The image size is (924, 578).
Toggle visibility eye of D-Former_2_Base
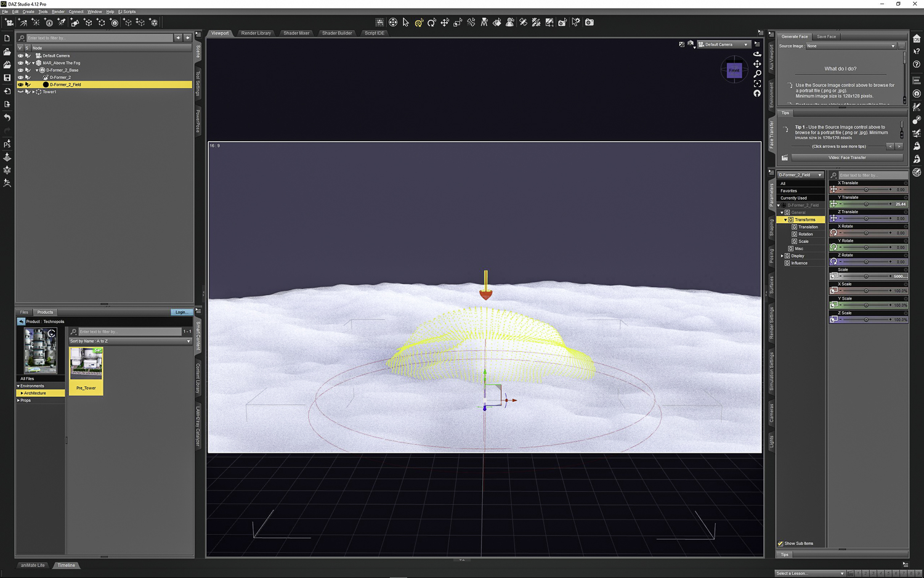(20, 70)
